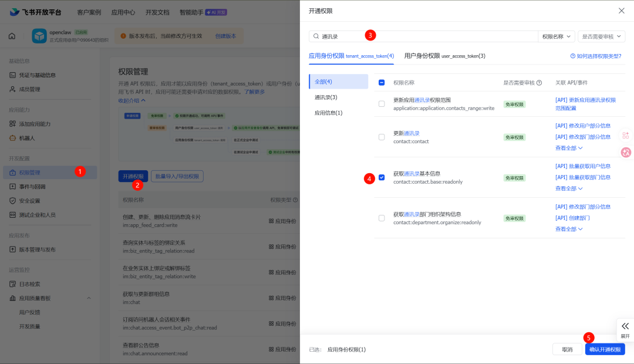The height and width of the screenshot is (364, 634).
Task: Click the 添加应用能力 grid icon
Action: [12, 124]
